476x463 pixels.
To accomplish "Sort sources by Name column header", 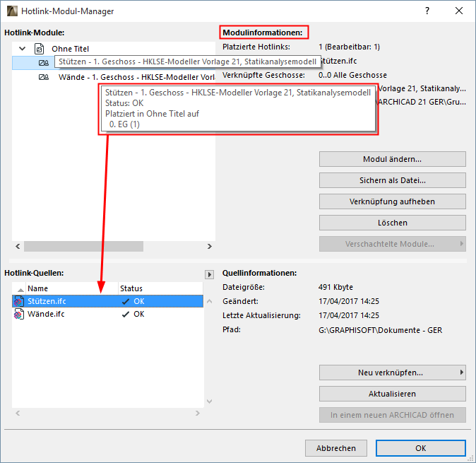I will pyautogui.click(x=71, y=288).
